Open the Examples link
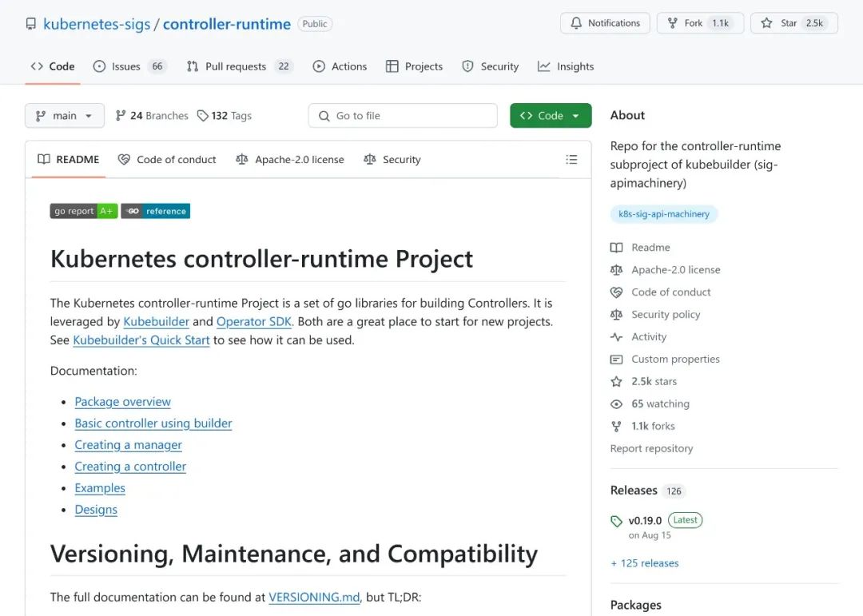 [100, 488]
